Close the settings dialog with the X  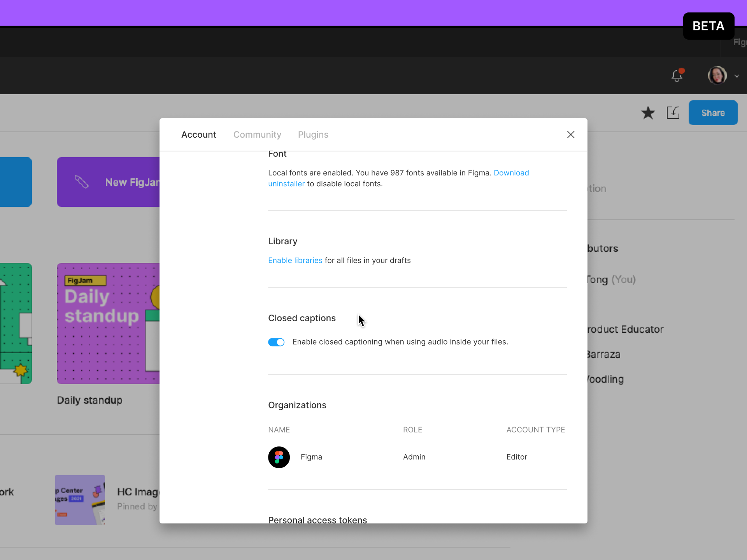pyautogui.click(x=571, y=135)
